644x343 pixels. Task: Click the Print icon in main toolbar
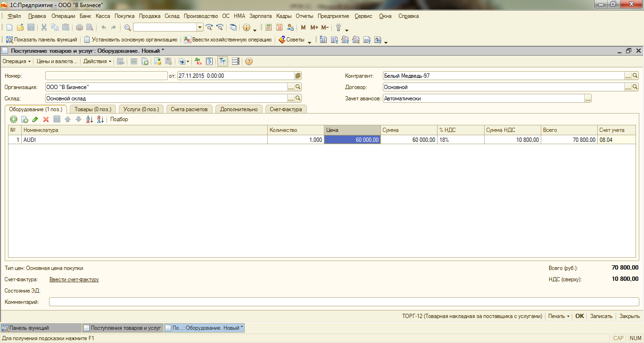(79, 27)
